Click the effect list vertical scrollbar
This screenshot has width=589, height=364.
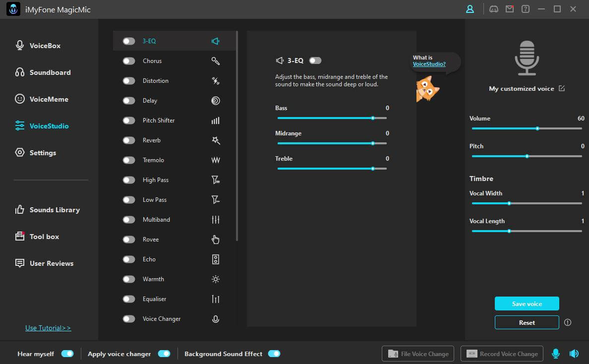tap(237, 136)
